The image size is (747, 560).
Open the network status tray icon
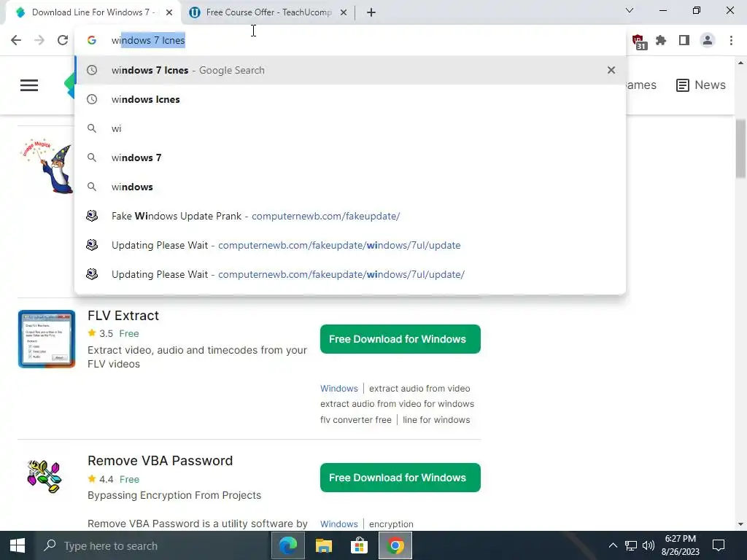tap(631, 545)
